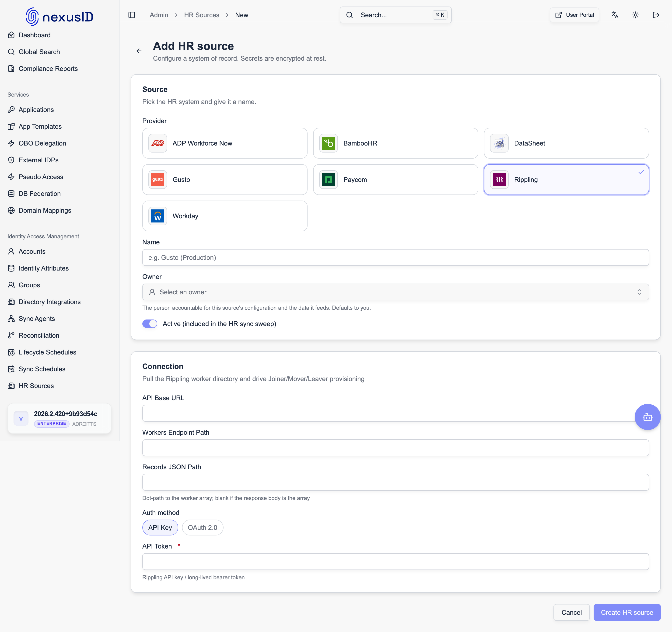Click the ADP Workforce Now logo icon
The height and width of the screenshot is (632, 672).
[x=158, y=143]
